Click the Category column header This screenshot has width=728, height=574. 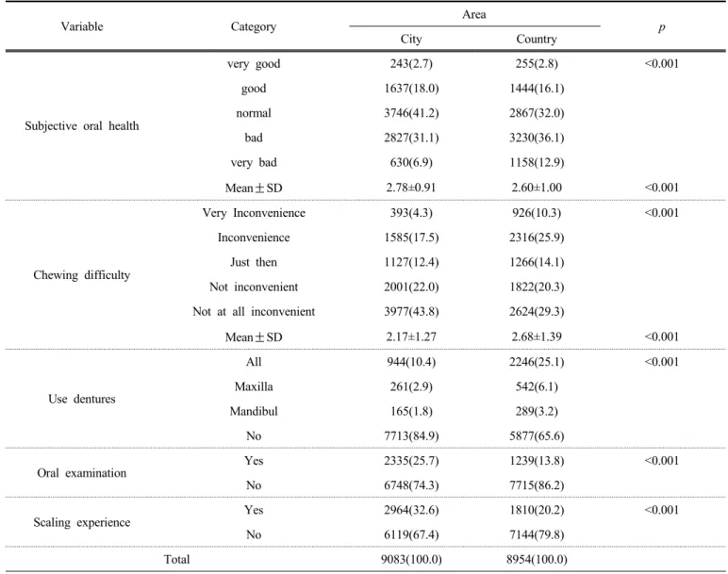(x=253, y=27)
